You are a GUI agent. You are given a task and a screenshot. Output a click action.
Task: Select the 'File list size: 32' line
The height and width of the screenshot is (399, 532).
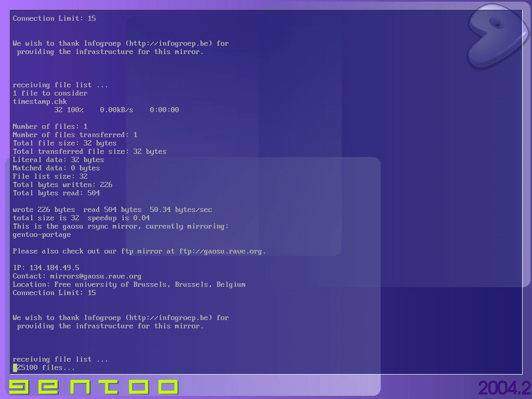click(50, 177)
